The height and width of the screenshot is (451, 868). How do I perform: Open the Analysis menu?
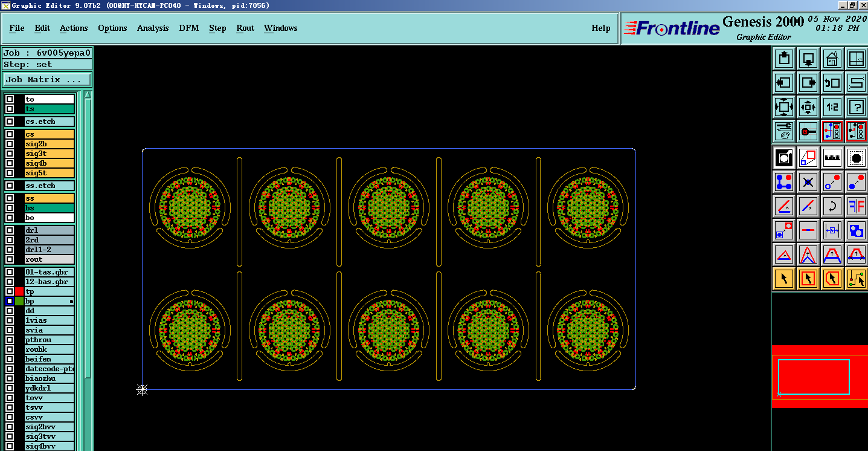click(x=153, y=28)
